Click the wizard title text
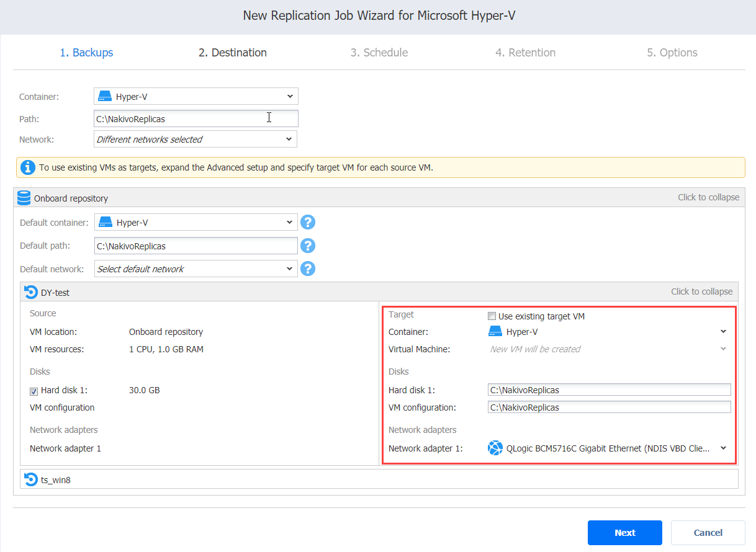 pos(379,15)
